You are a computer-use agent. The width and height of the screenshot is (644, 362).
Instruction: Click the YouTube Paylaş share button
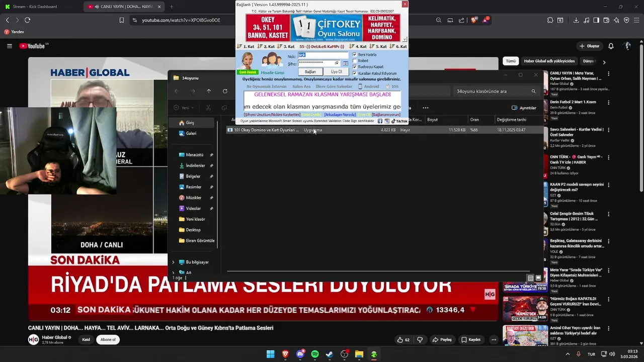(442, 339)
